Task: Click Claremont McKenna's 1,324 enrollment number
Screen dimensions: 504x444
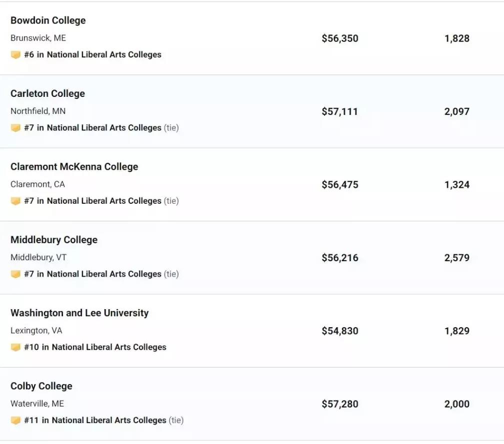Action: click(x=457, y=185)
